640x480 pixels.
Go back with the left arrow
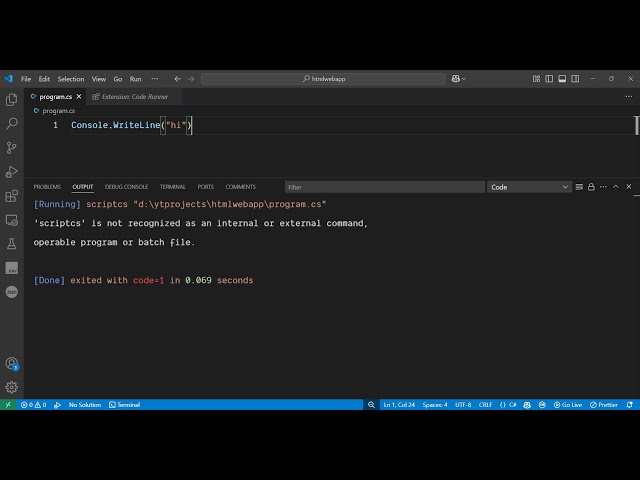coord(177,79)
